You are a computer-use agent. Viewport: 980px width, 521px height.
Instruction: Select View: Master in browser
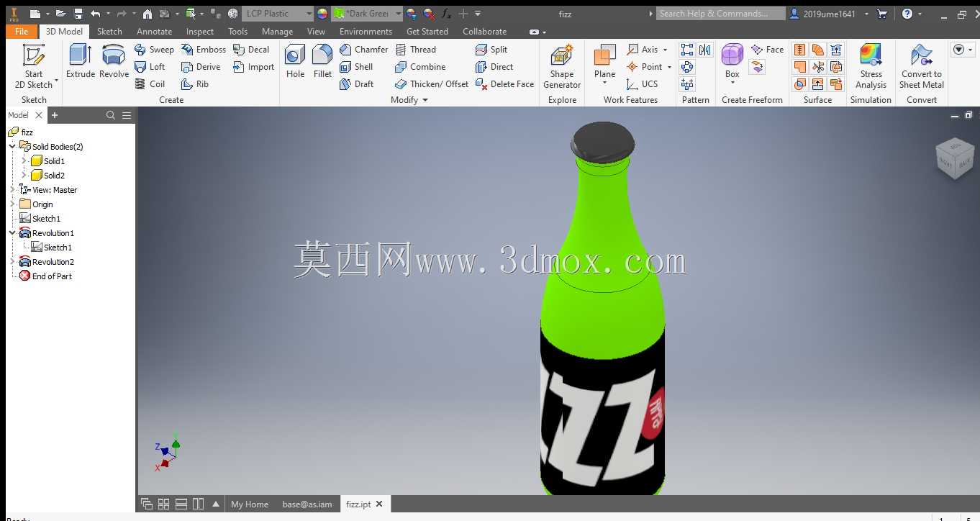click(48, 190)
